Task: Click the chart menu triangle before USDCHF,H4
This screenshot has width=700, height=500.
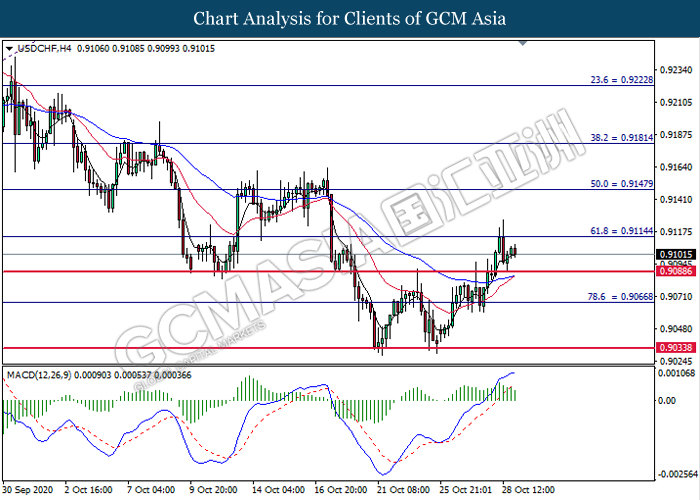Action: [9, 49]
